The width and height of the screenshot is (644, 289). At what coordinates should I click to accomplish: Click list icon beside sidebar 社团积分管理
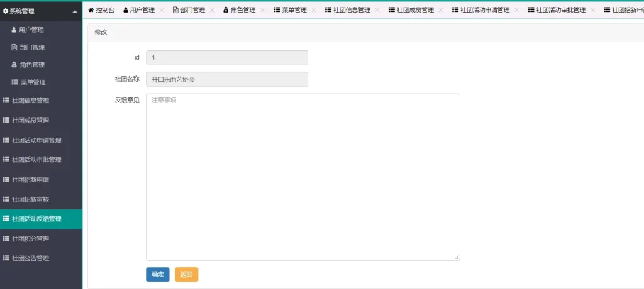(x=6, y=238)
